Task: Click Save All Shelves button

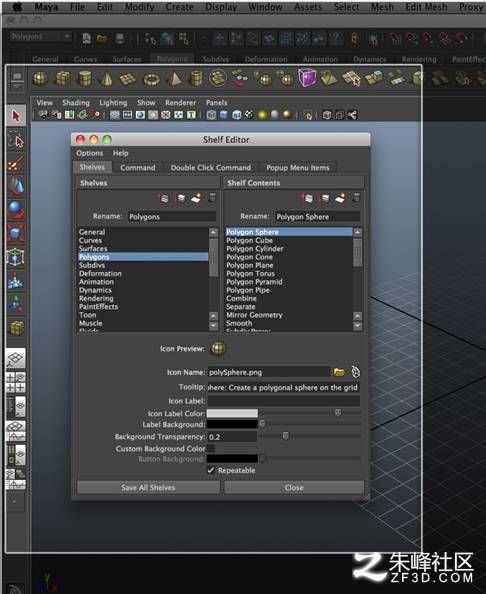Action: (148, 488)
